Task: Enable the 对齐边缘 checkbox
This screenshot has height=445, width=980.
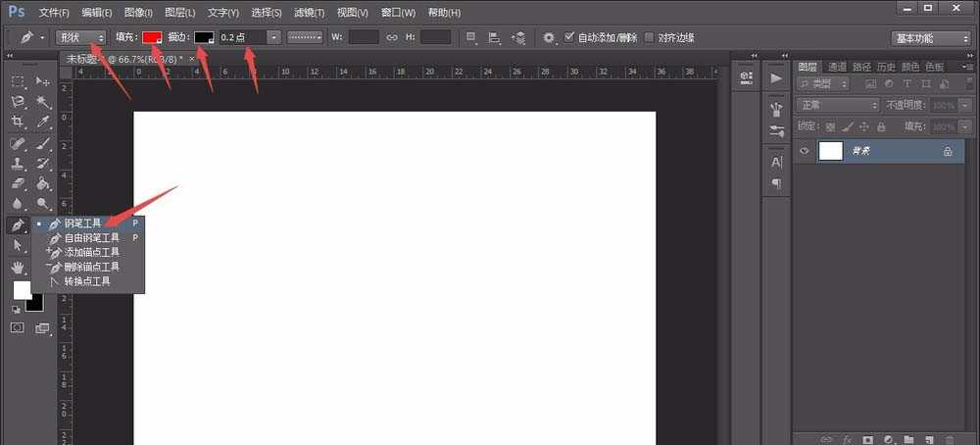Action: 649,37
